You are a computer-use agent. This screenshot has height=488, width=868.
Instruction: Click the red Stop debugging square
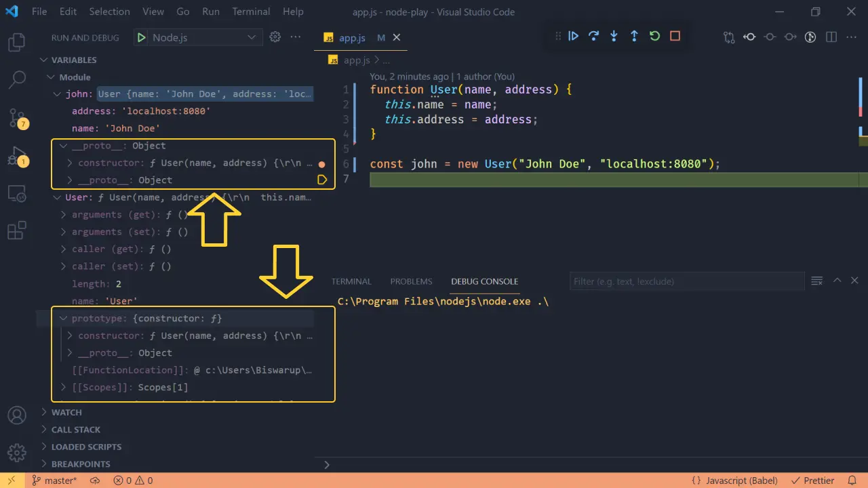[675, 36]
